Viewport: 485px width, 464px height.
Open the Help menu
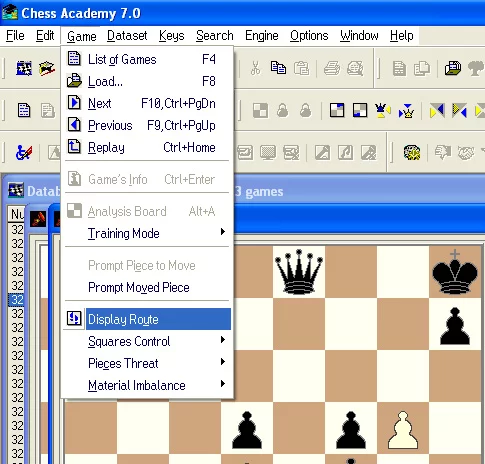[x=402, y=35]
